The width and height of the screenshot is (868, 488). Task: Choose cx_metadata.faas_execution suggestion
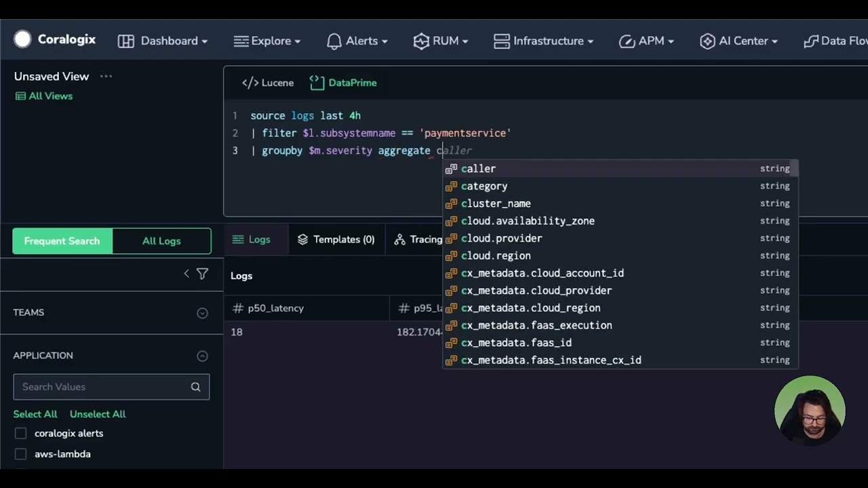tap(620, 325)
